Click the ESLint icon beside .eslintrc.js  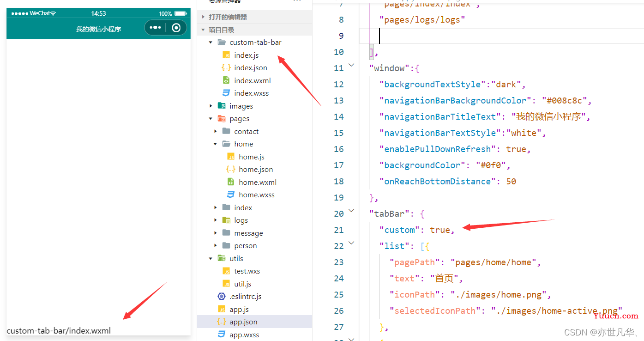222,296
